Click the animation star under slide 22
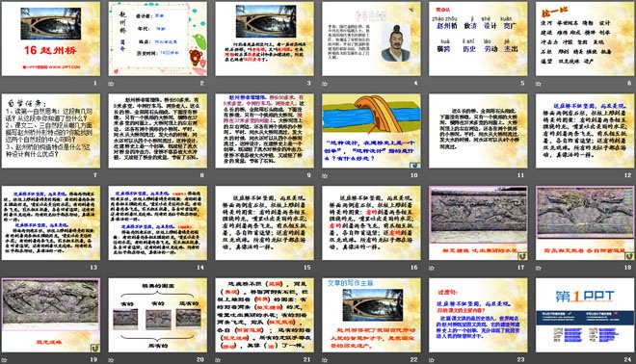This screenshot has width=636, height=364. [x=325, y=359]
